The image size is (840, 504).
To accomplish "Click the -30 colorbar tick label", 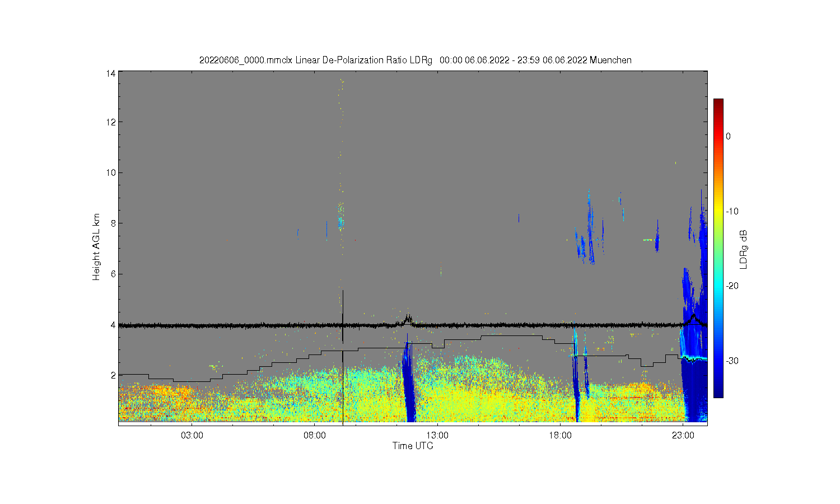I will click(732, 361).
